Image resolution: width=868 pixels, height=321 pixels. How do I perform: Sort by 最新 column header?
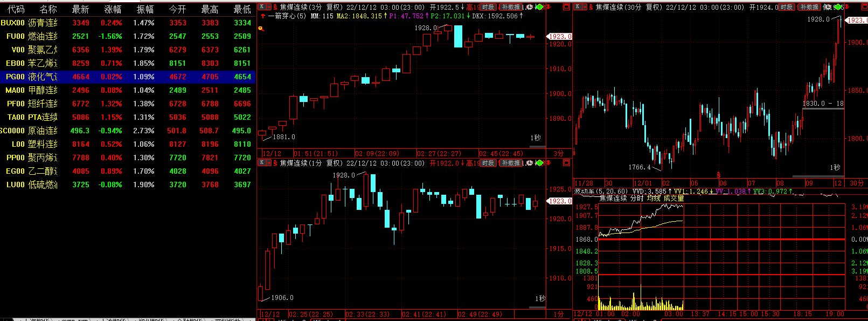[81, 9]
